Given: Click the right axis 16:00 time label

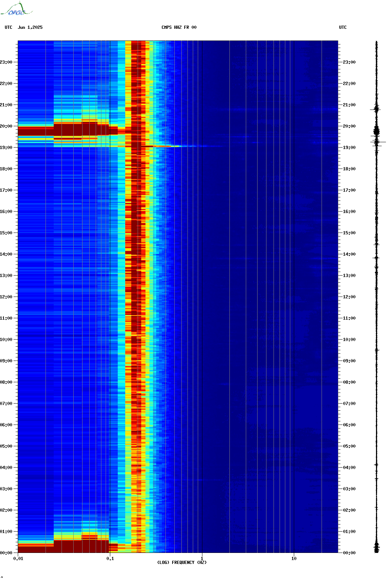Looking at the screenshot, I should (349, 212).
